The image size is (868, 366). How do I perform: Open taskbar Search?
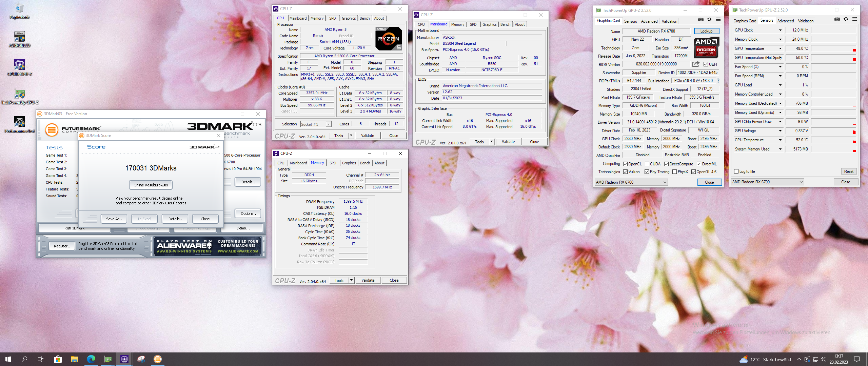[x=24, y=359]
